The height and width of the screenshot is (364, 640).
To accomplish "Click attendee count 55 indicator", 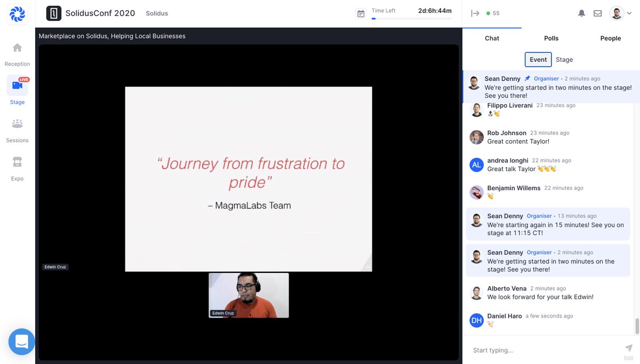I will (x=493, y=13).
